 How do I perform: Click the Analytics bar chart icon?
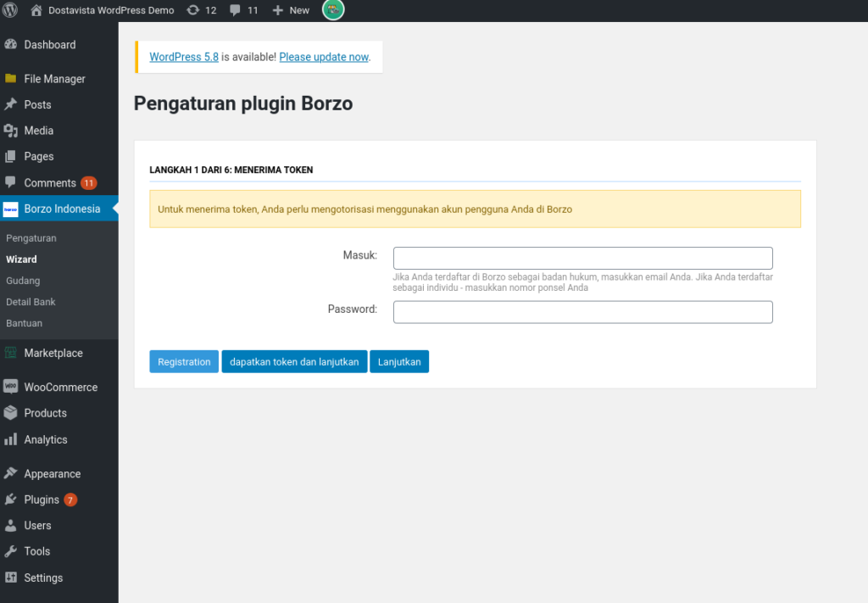tap(10, 439)
